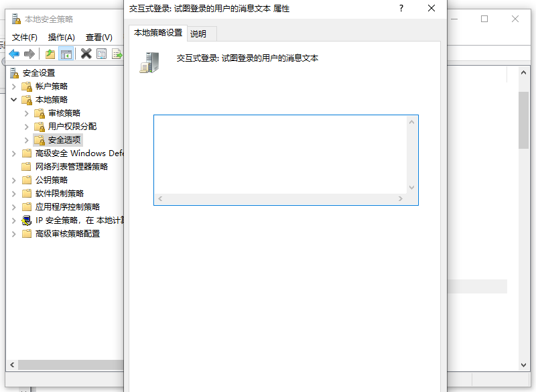Image resolution: width=536 pixels, height=392 pixels.
Task: Click the help question mark button in dialog title bar
Action: [401, 9]
